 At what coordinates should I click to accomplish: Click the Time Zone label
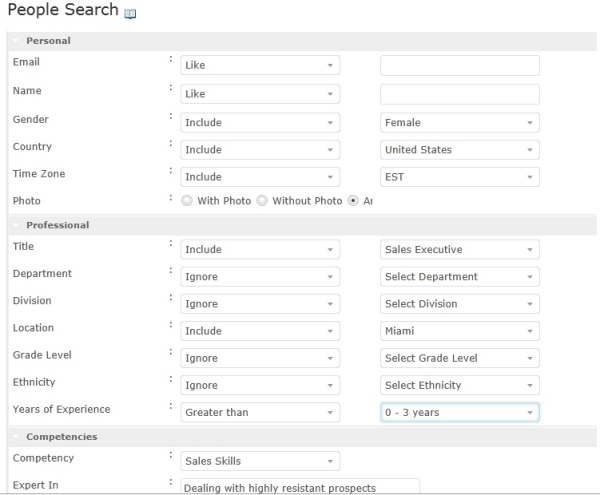point(39,174)
